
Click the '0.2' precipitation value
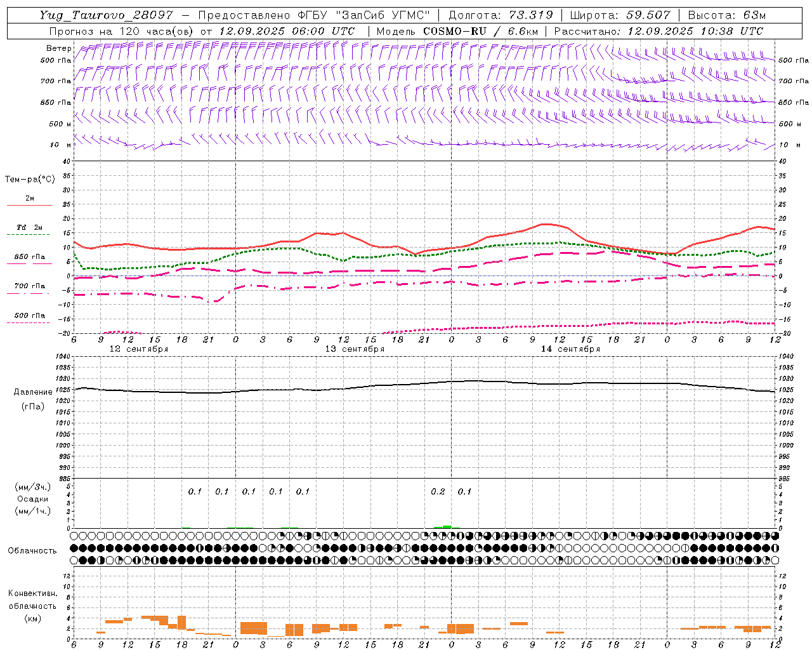(438, 492)
